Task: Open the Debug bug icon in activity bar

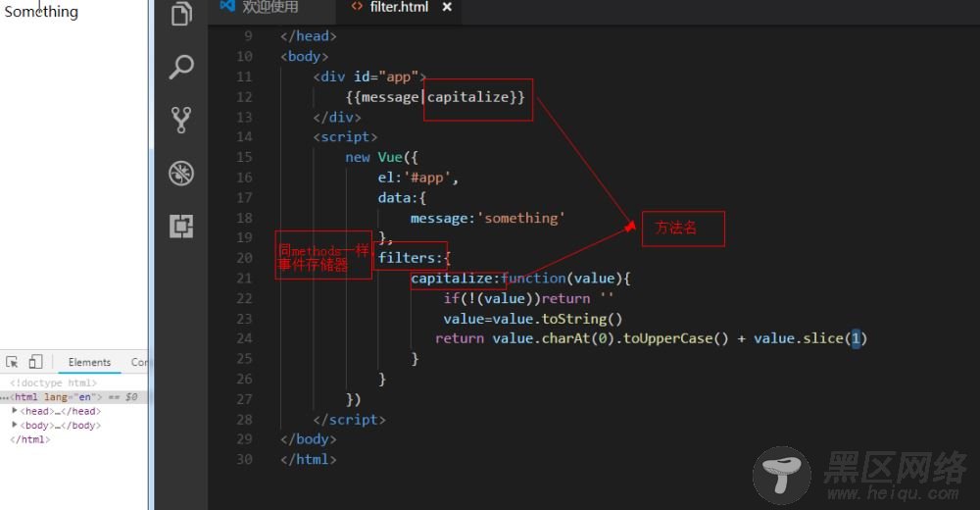Action: point(181,174)
